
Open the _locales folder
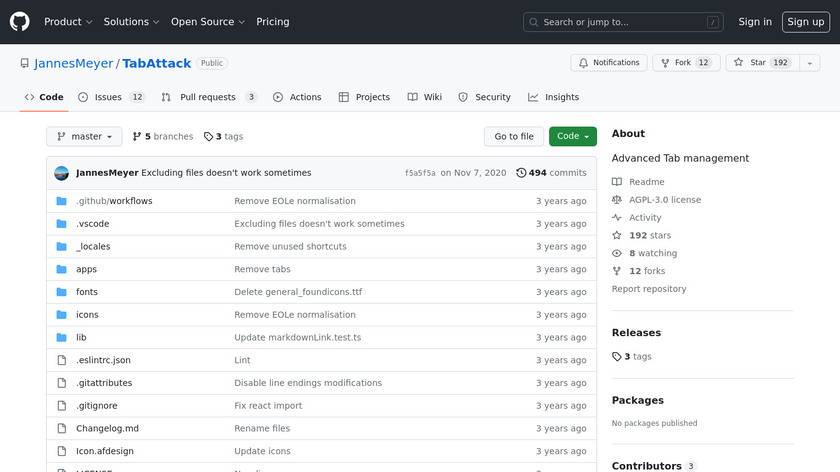pyautogui.click(x=93, y=246)
